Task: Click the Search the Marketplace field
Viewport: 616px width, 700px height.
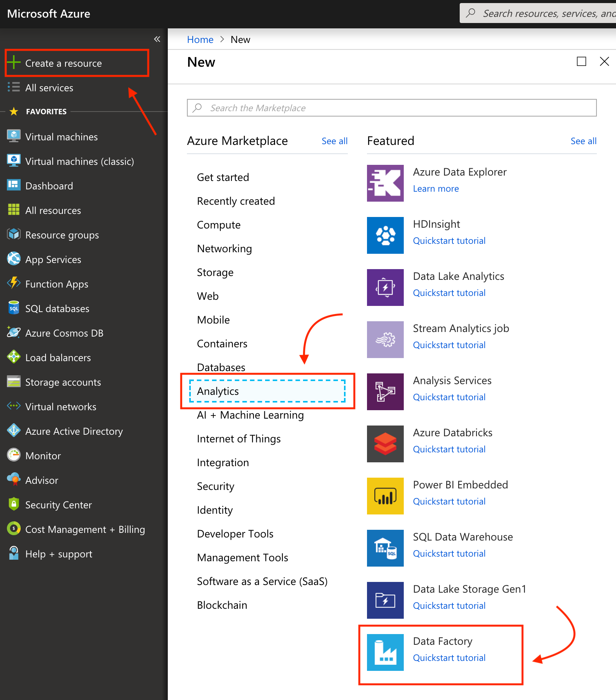Action: pos(392,108)
